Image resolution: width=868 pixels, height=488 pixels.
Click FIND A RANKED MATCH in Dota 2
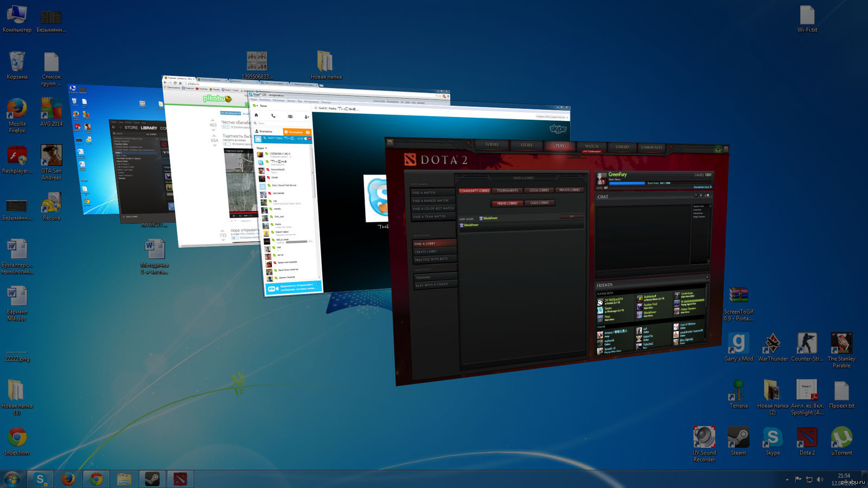433,201
